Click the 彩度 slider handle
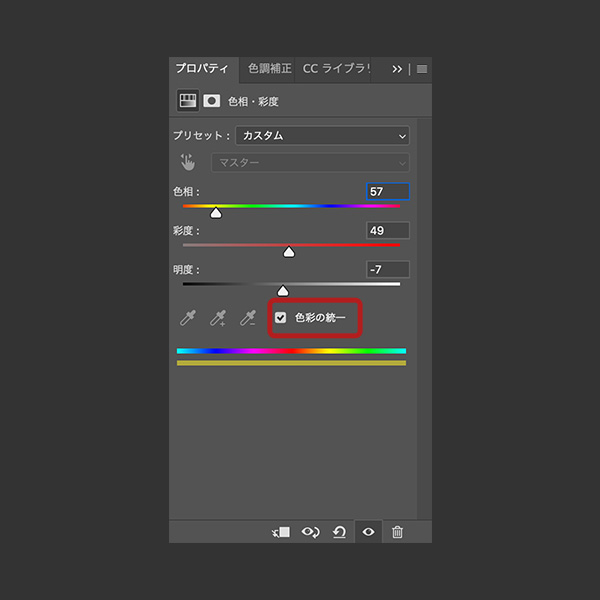The height and width of the screenshot is (600, 600). (289, 252)
